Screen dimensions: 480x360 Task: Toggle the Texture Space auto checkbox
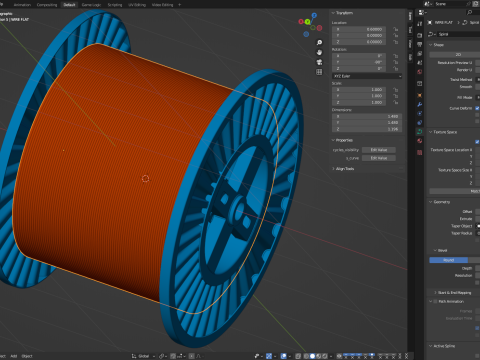point(477,142)
